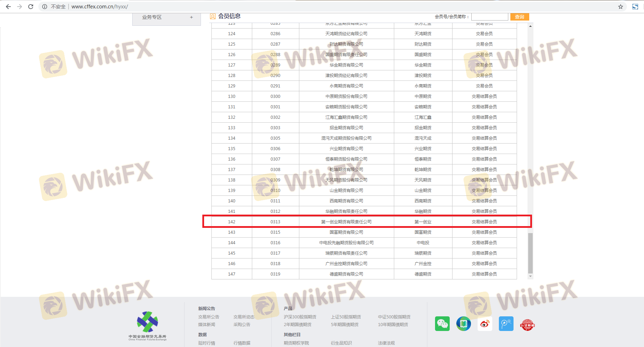
Task: Click the browser reload button
Action: (x=31, y=7)
